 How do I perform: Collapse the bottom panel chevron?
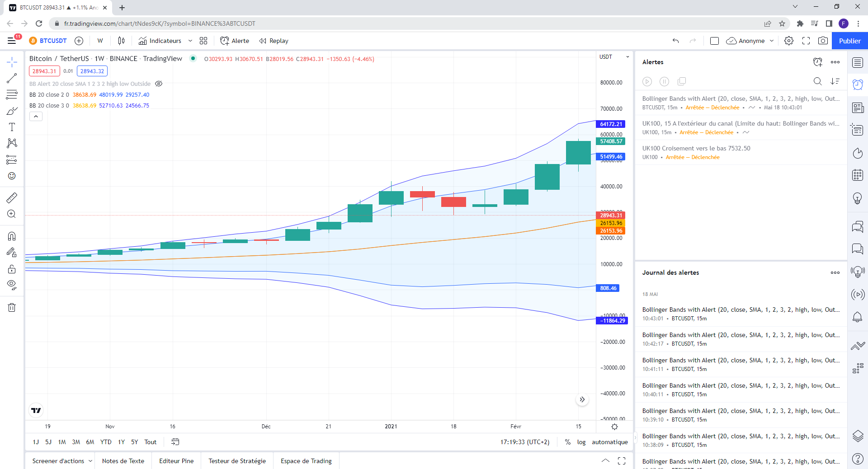point(605,461)
